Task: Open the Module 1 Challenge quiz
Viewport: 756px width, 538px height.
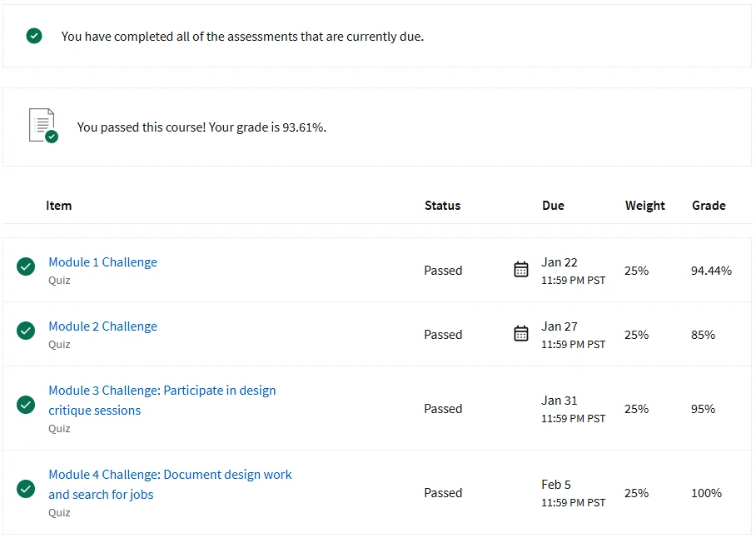Action: pyautogui.click(x=102, y=262)
